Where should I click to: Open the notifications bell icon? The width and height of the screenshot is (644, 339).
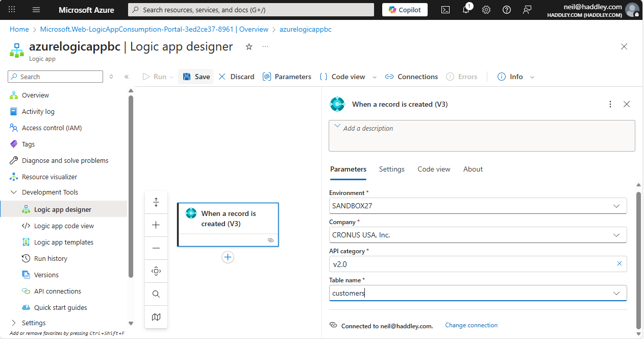tap(466, 10)
